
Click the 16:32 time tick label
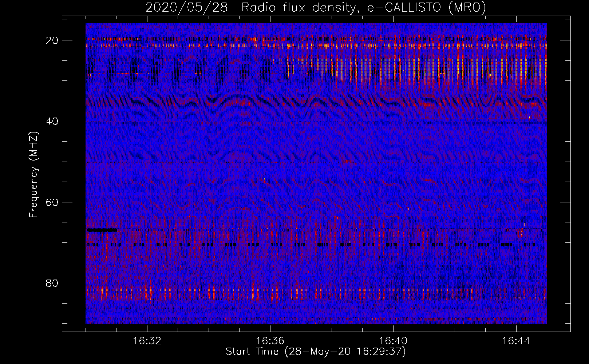[147, 341]
